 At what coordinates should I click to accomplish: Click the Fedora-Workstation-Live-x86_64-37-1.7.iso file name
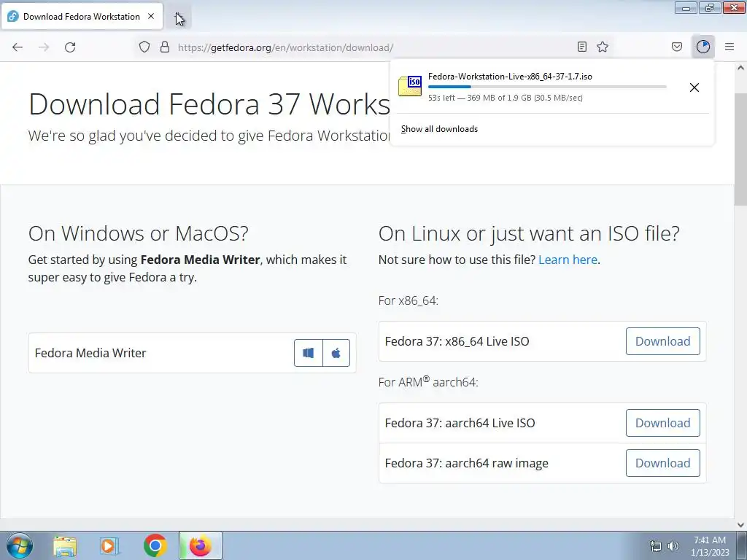coord(510,76)
